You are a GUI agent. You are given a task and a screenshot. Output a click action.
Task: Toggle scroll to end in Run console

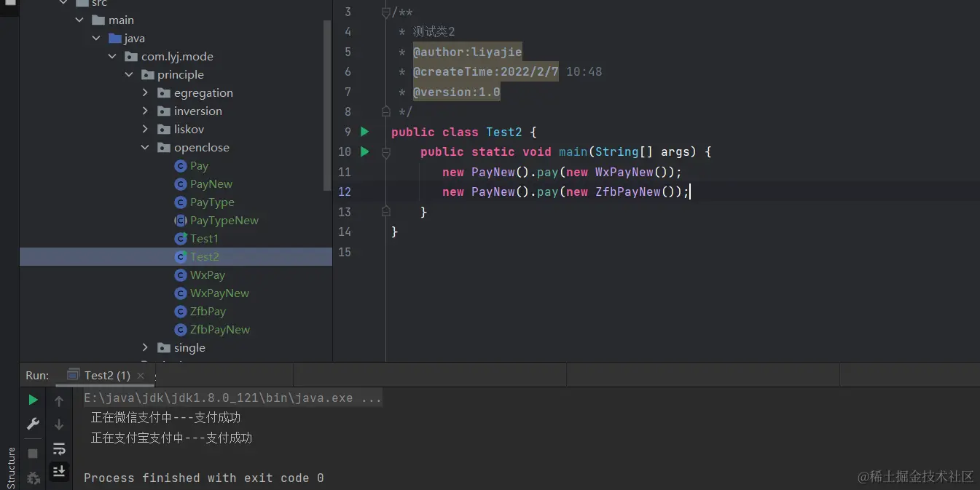(59, 471)
